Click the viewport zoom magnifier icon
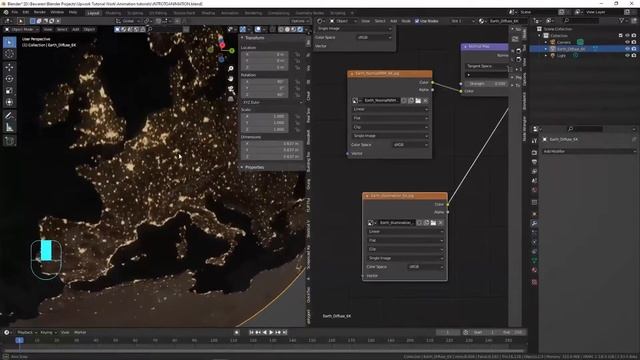 click(231, 69)
